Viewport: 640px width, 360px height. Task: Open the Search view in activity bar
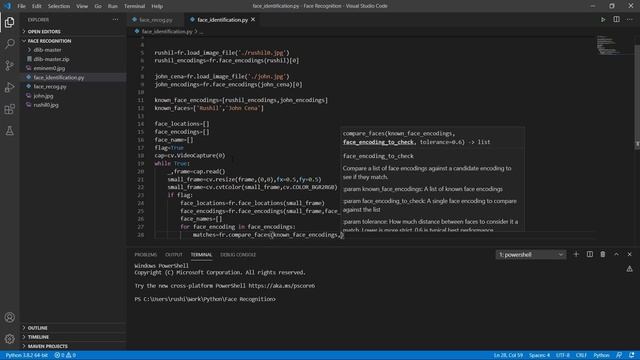click(9, 44)
